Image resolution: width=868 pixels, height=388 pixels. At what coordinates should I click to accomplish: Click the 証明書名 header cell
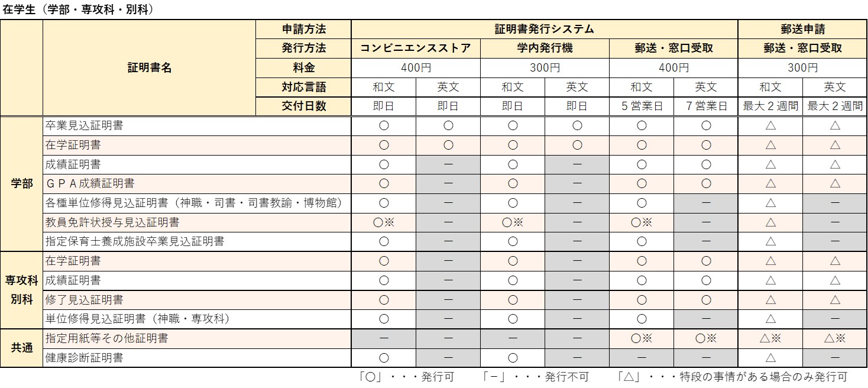click(x=149, y=67)
